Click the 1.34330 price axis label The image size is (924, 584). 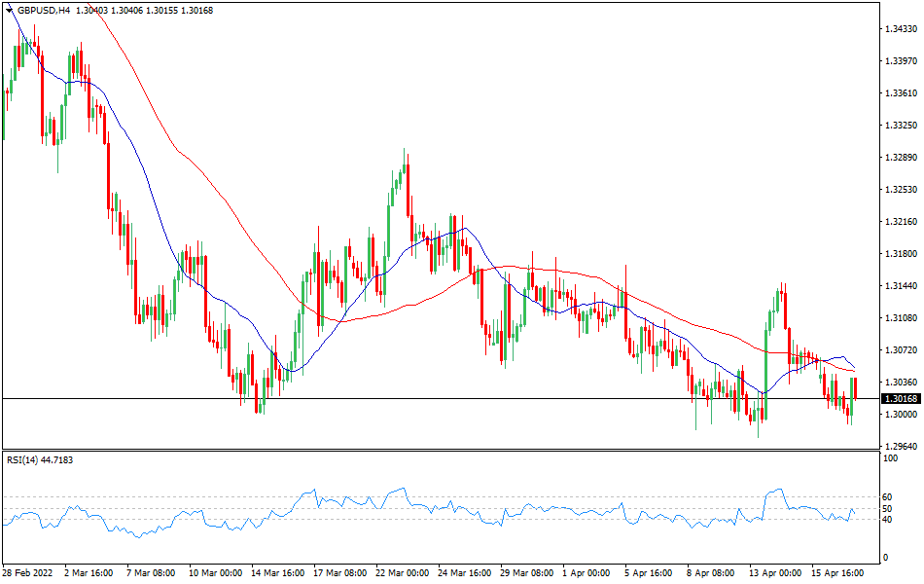click(900, 29)
